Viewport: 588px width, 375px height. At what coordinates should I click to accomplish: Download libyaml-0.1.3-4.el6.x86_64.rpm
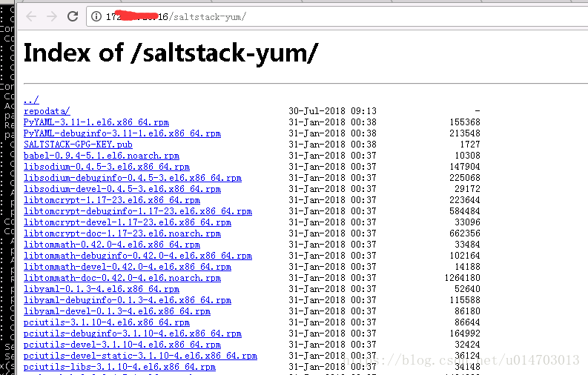click(102, 289)
